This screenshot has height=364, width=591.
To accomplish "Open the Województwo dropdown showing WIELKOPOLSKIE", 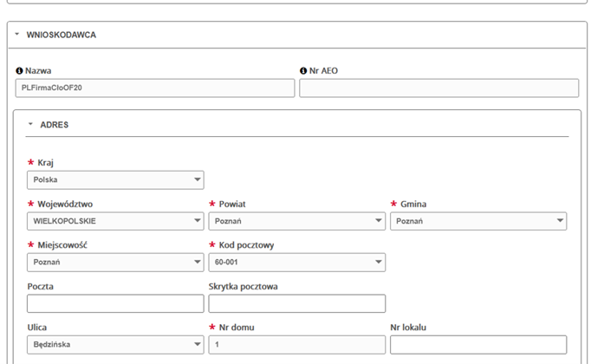I will pyautogui.click(x=115, y=221).
